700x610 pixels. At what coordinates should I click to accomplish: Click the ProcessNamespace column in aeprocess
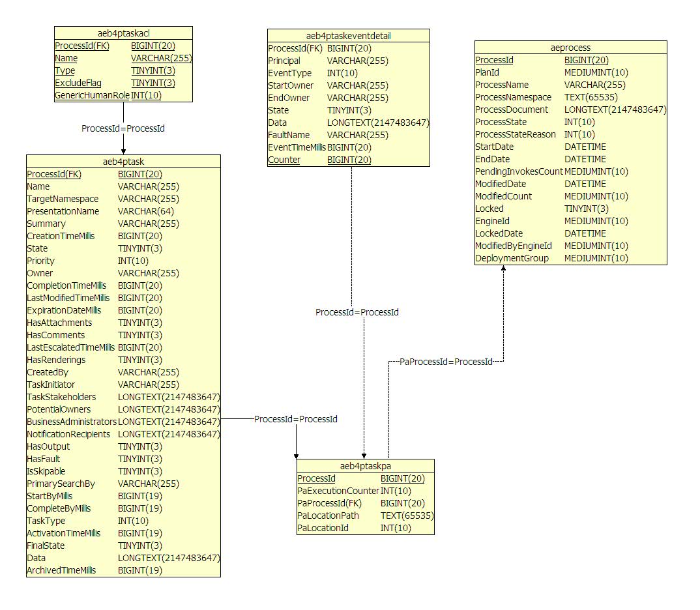(x=513, y=97)
